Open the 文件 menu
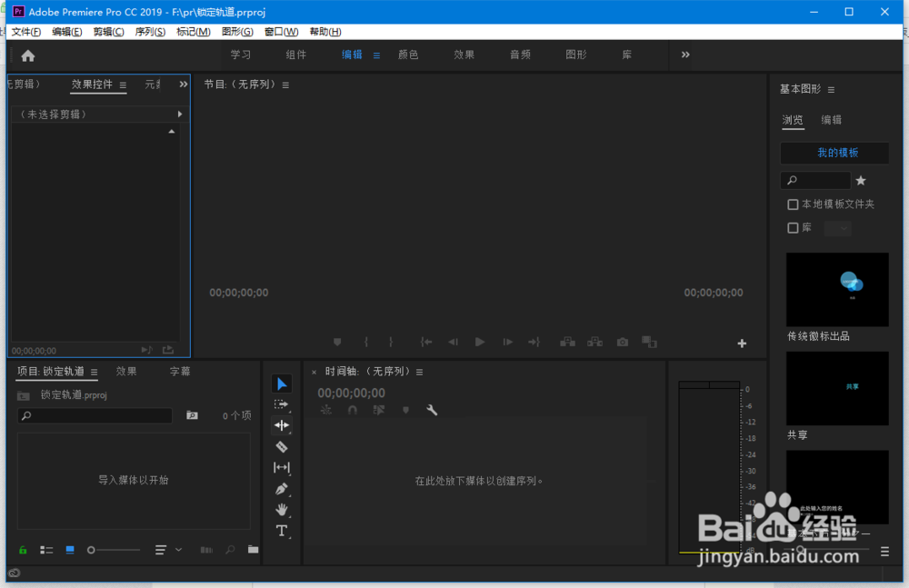The width and height of the screenshot is (909, 588). pos(26,32)
